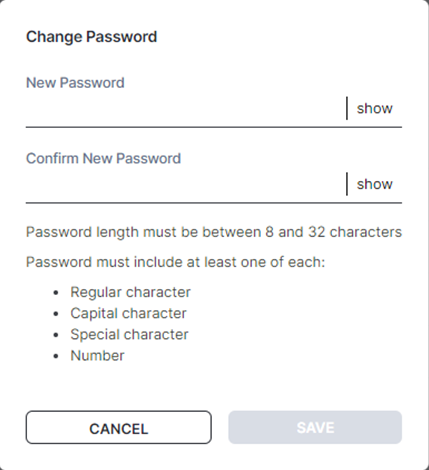
Task: Click the divider beside New Password show
Action: pos(347,108)
